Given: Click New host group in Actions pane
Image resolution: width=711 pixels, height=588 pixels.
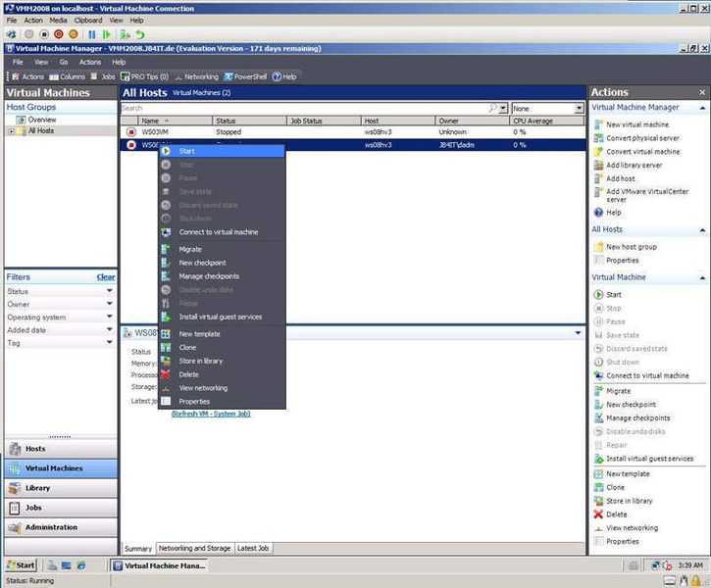Looking at the screenshot, I should pyautogui.click(x=632, y=246).
